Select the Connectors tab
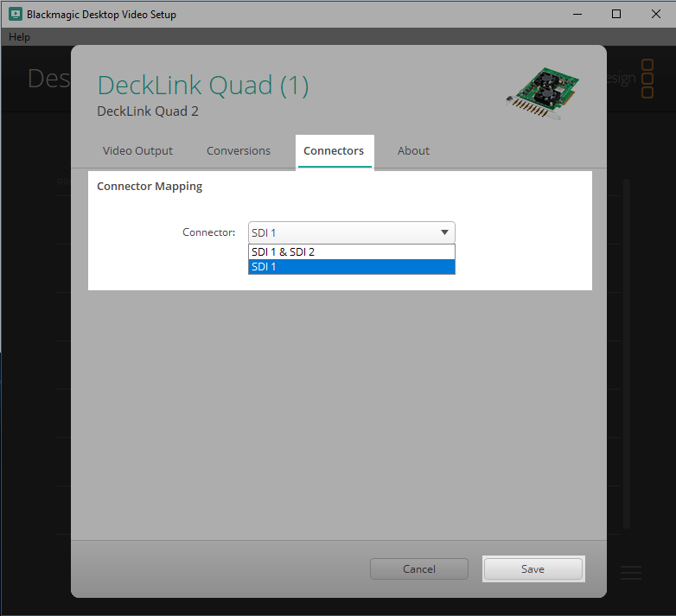Image resolution: width=676 pixels, height=616 pixels. point(335,151)
